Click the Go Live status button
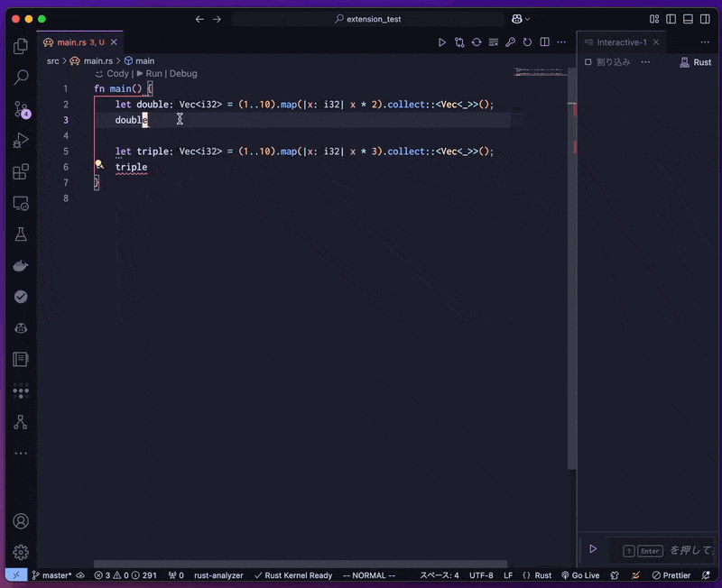722x588 pixels. click(x=580, y=575)
